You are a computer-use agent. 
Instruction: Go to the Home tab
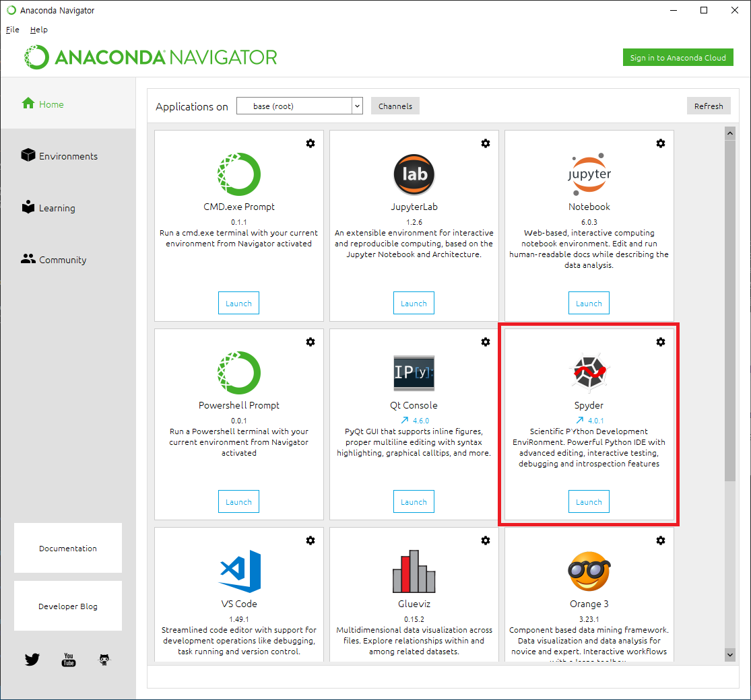(x=68, y=104)
